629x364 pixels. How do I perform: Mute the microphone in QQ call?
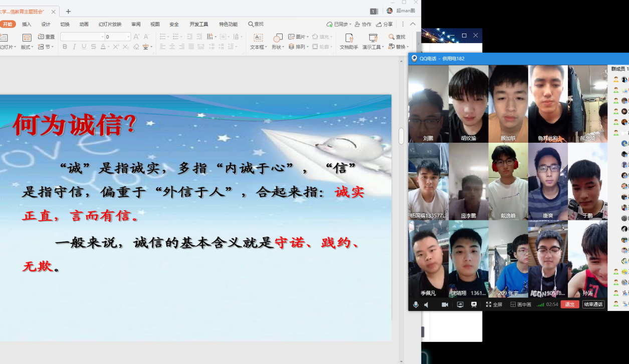(x=415, y=304)
